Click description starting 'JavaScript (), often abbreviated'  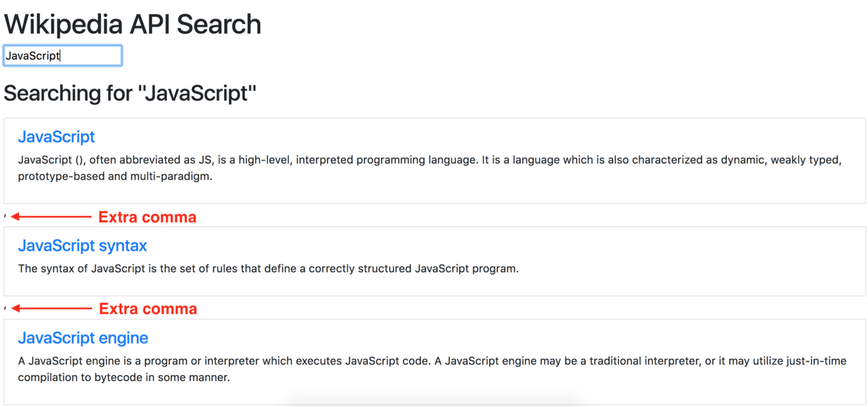pyautogui.click(x=429, y=160)
